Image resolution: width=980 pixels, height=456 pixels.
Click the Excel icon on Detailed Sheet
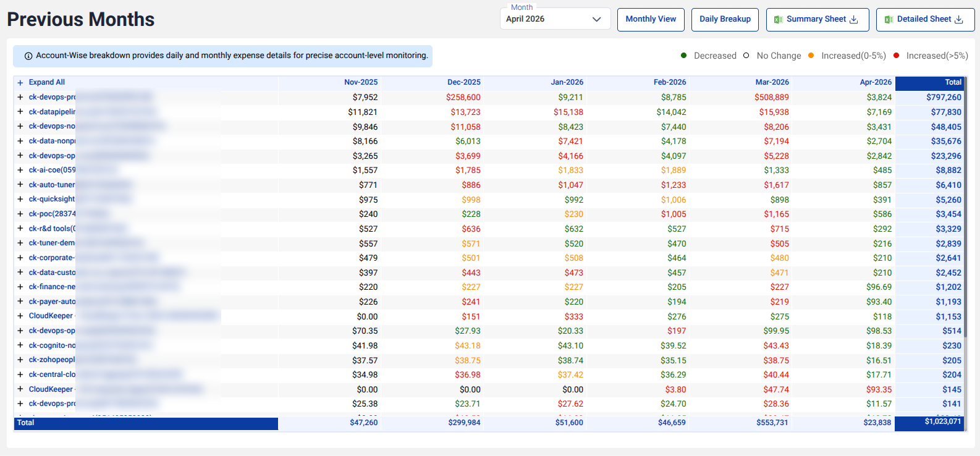(x=889, y=20)
